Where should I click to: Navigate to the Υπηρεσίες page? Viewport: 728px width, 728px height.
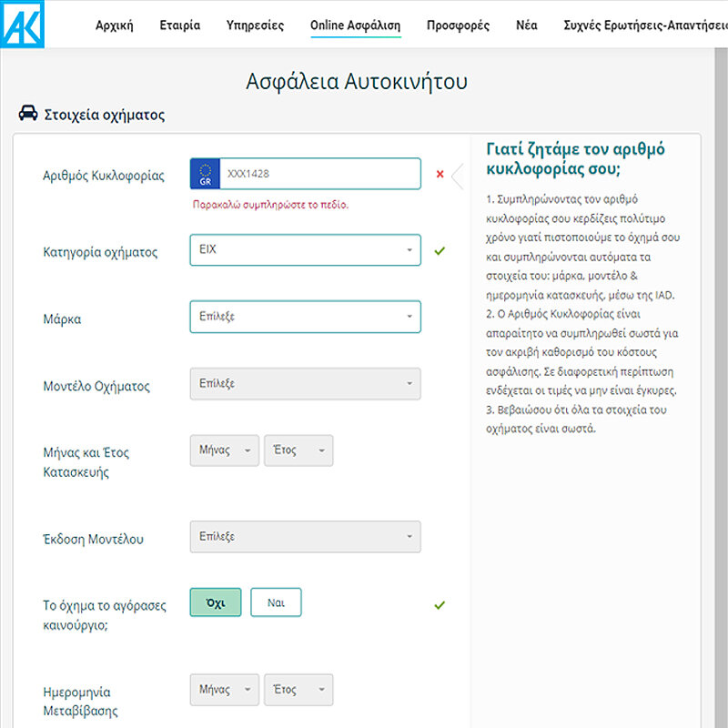point(255,25)
